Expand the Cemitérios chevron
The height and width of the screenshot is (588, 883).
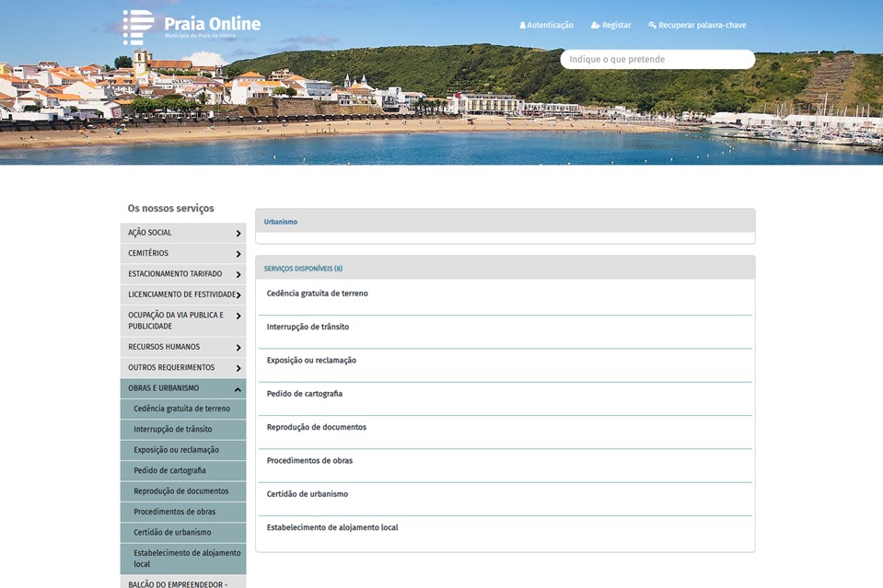point(238,254)
